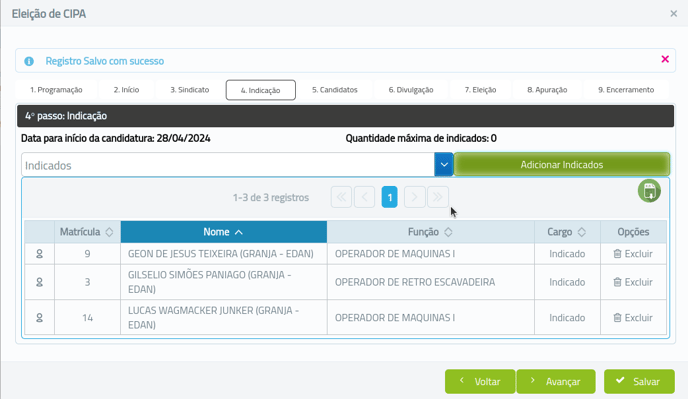Go to the last page of records
This screenshot has width=688, height=399.
coord(438,197)
